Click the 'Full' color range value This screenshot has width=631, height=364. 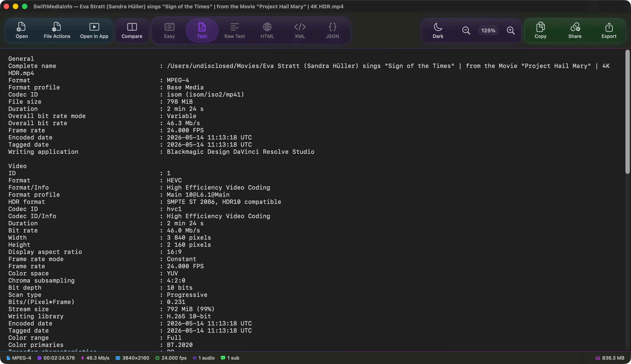pos(174,338)
